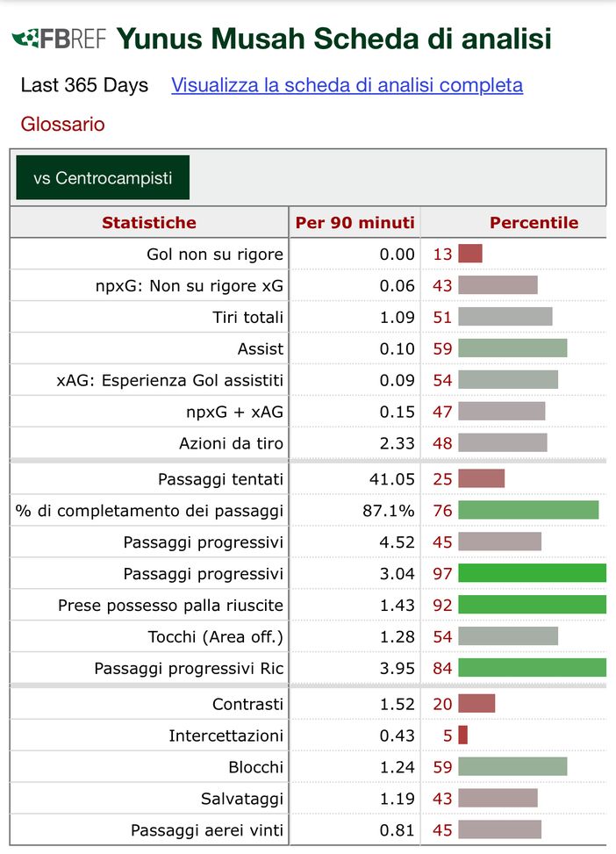The image size is (616, 854).
Task: Click the Statistiche column header
Action: pyautogui.click(x=149, y=223)
